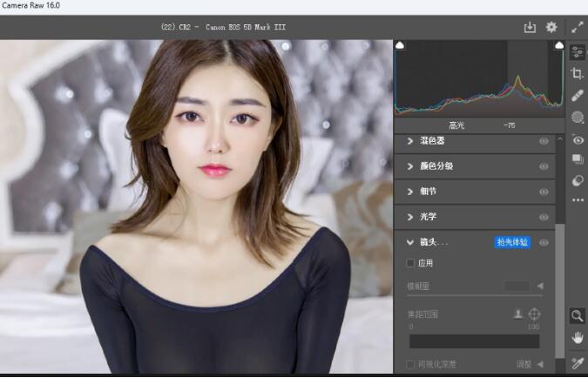Select the Zoom magnifier tool

(x=578, y=316)
